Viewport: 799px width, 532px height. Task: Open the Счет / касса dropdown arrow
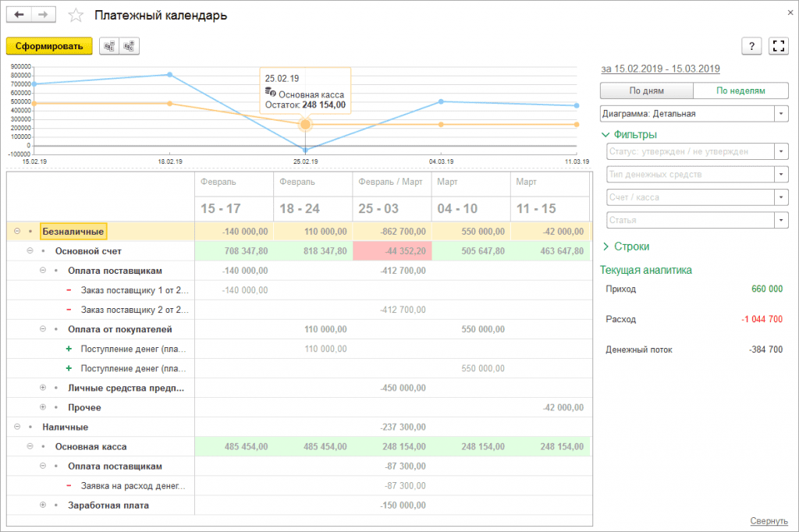781,197
